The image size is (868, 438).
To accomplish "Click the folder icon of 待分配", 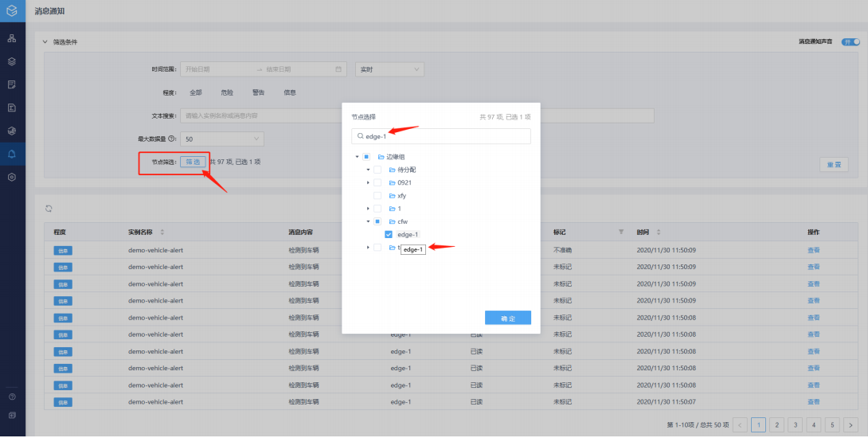I will [392, 170].
